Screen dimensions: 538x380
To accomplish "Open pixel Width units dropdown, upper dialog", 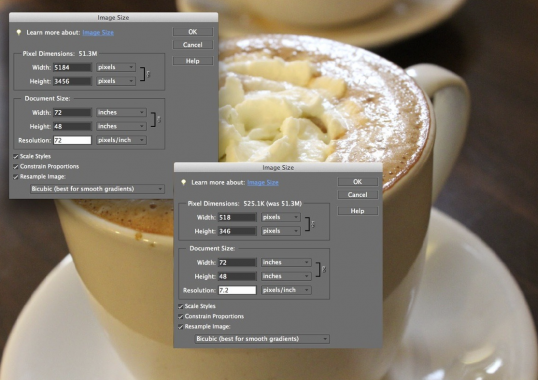I will coord(116,67).
